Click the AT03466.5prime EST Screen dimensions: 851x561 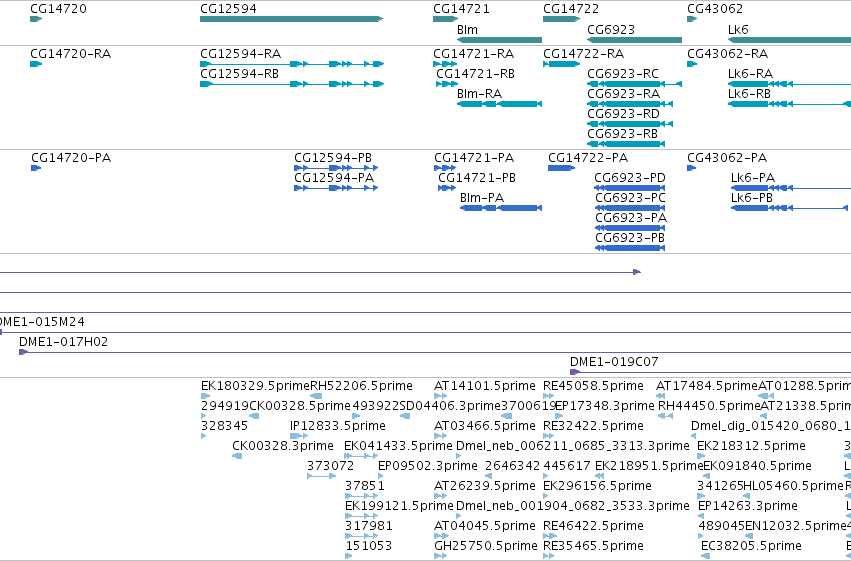click(x=440, y=436)
